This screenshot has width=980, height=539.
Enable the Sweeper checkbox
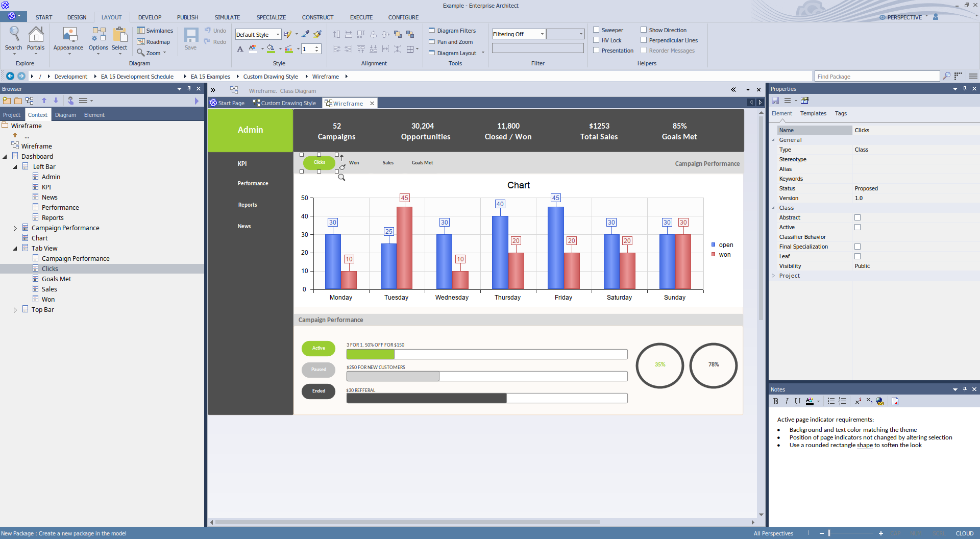[x=596, y=30]
